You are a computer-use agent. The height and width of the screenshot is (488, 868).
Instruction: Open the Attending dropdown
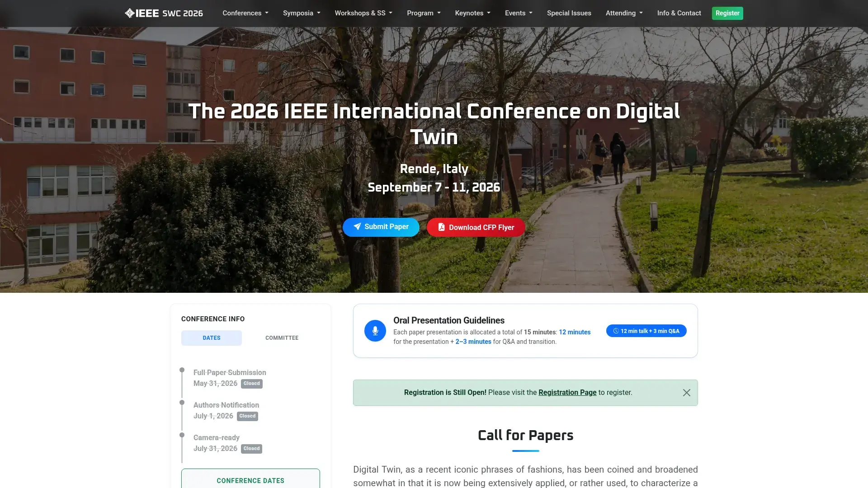tap(624, 13)
